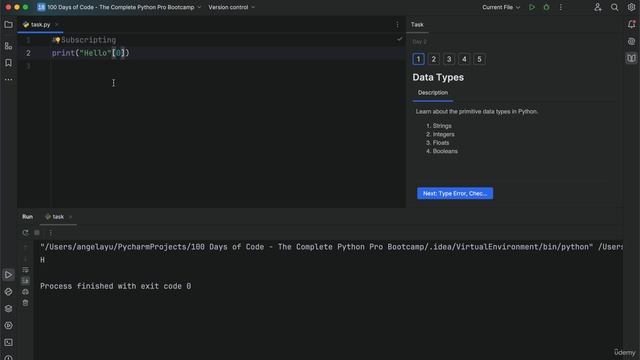Click 'Process finished with exit code 0' text
This screenshot has height=360, width=640.
pyautogui.click(x=116, y=286)
